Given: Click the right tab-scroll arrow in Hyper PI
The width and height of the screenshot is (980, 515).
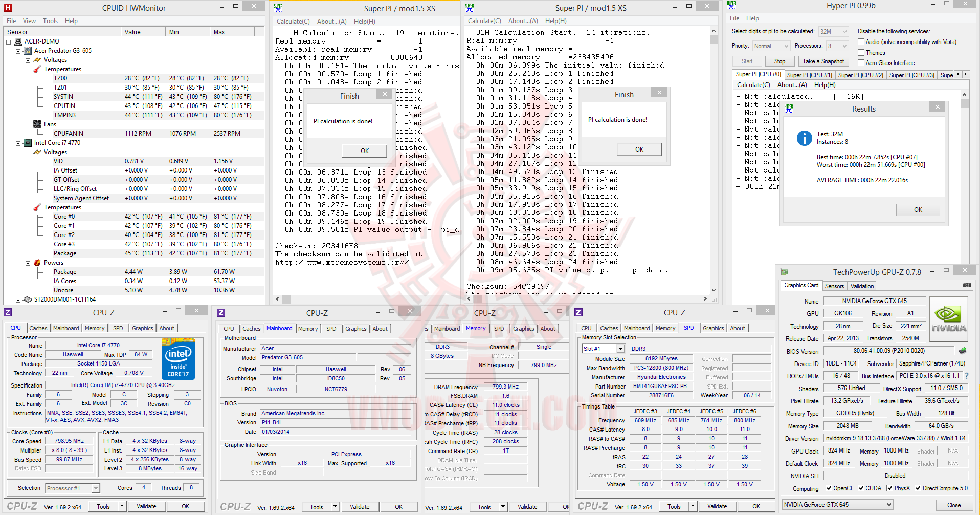Looking at the screenshot, I should tap(966, 74).
